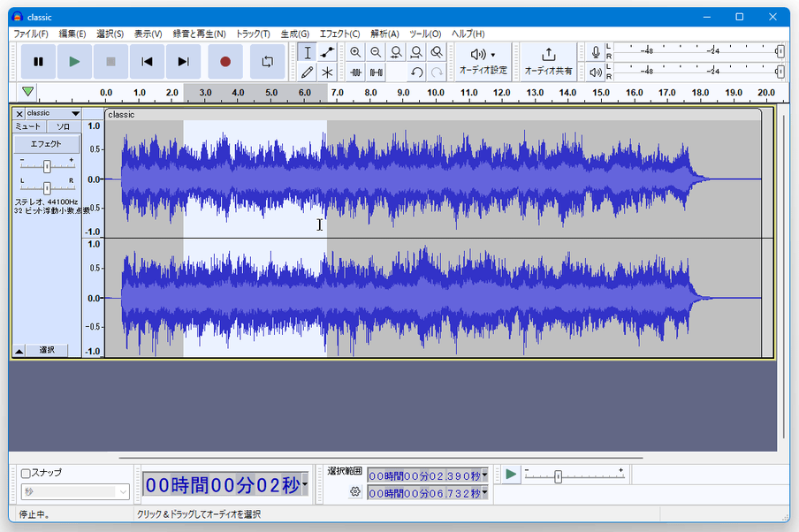This screenshot has height=532, width=799.
Task: Click the horizontal scrollbar
Action: 381,458
